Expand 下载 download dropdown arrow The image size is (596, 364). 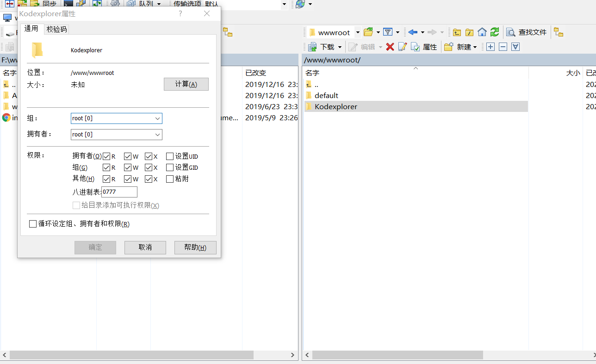click(340, 47)
